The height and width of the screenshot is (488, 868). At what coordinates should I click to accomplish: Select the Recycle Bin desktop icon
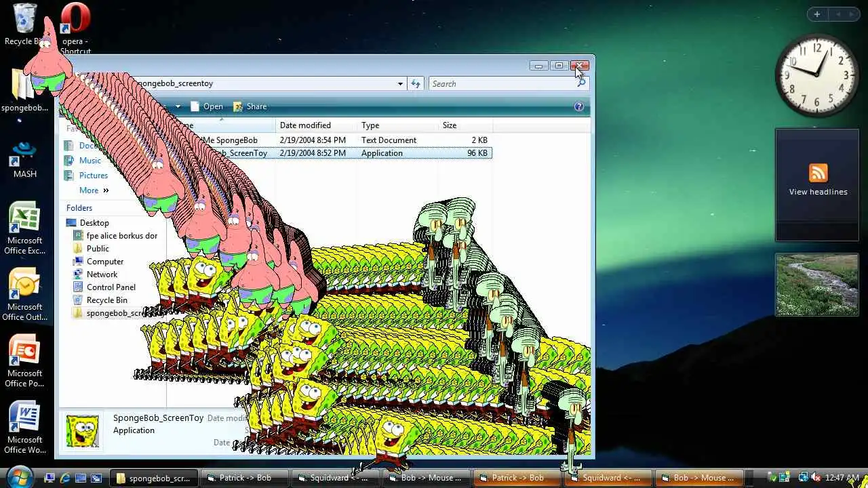24,24
